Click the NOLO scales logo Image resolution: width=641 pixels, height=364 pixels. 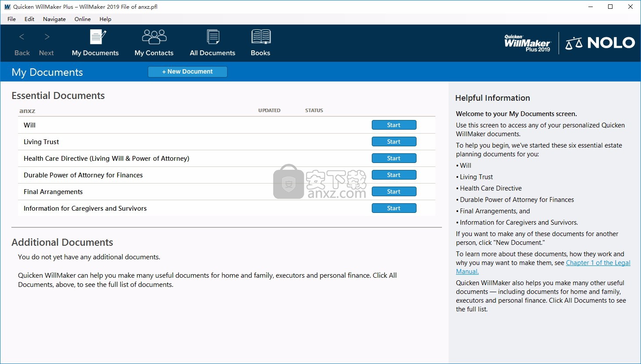point(600,43)
